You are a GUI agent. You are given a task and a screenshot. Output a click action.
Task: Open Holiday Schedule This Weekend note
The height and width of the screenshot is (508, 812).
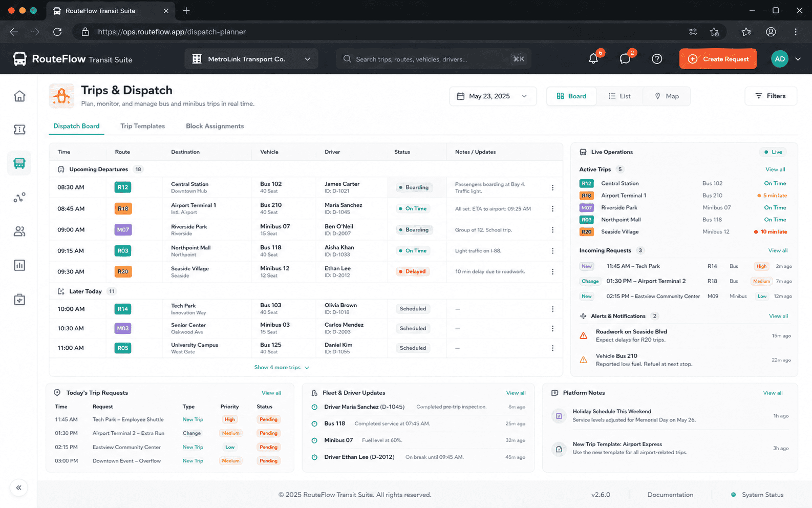pos(671,416)
